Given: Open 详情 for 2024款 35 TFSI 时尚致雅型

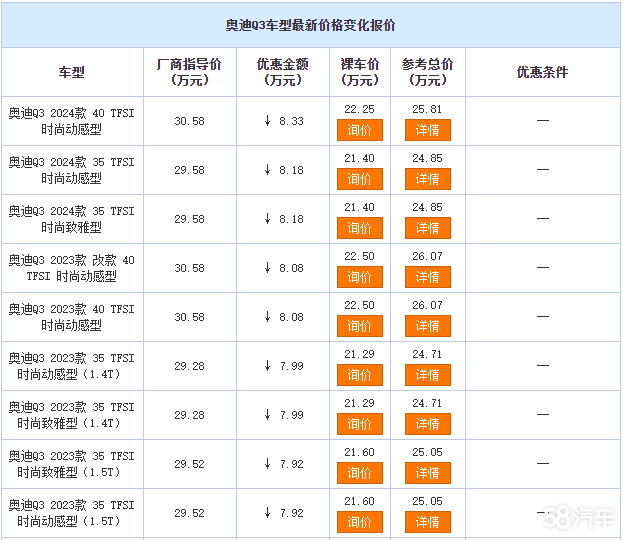Looking at the screenshot, I should click(x=428, y=228).
